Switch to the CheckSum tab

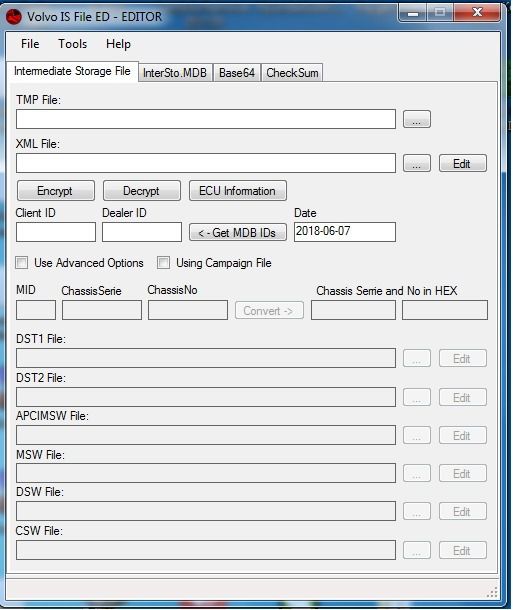pos(292,73)
